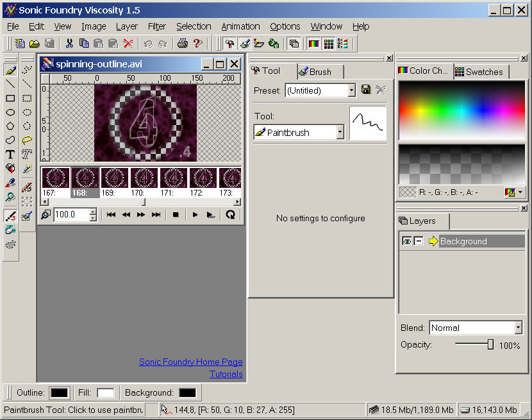Select the Rectangle shape tool
The width and height of the screenshot is (532, 420).
point(10,98)
